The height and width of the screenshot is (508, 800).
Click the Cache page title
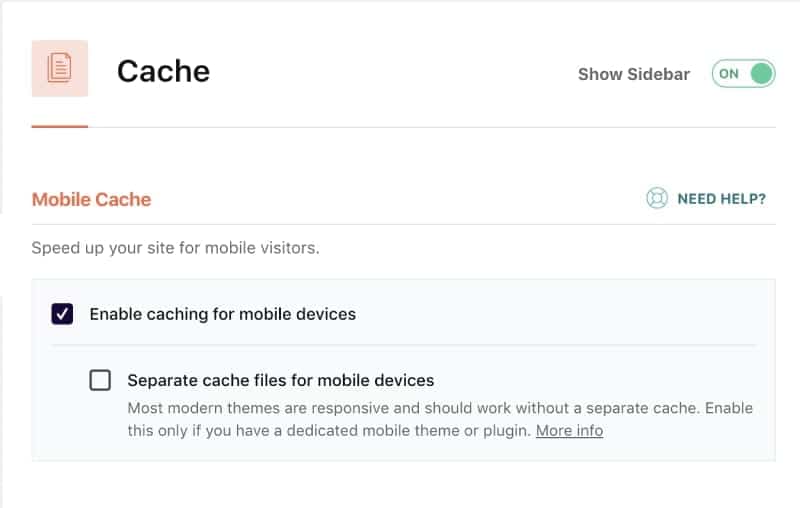click(163, 71)
